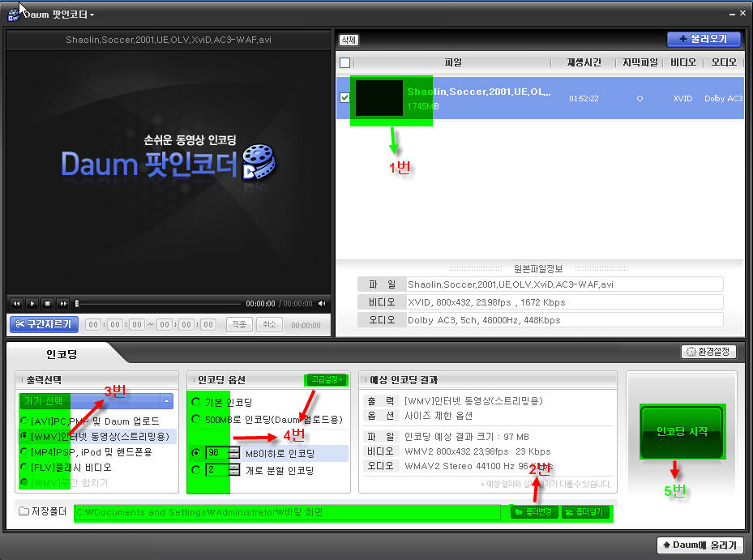Viewport: 753px width, 560px height.
Task: Open 고급설정 (advanced settings)
Action: pos(327,380)
